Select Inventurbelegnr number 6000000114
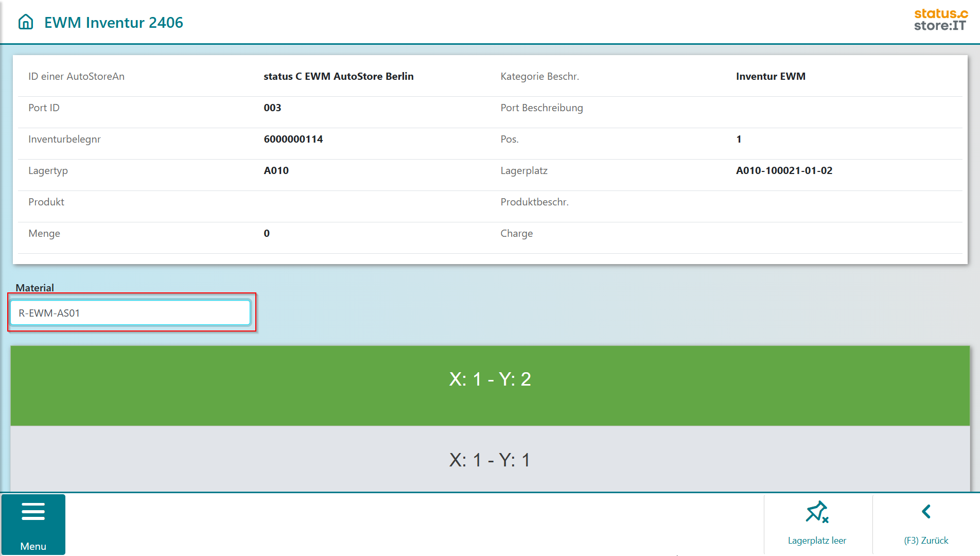The width and height of the screenshot is (980, 556). pyautogui.click(x=293, y=139)
